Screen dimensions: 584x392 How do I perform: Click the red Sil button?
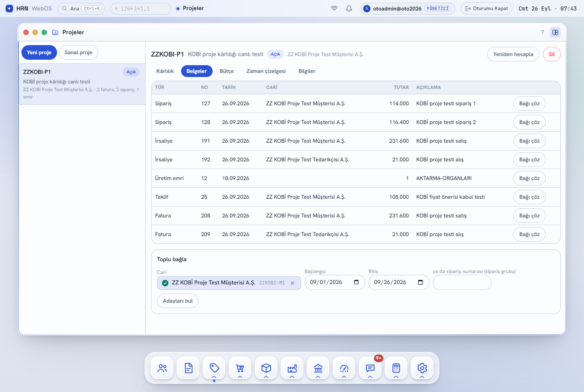click(x=552, y=54)
